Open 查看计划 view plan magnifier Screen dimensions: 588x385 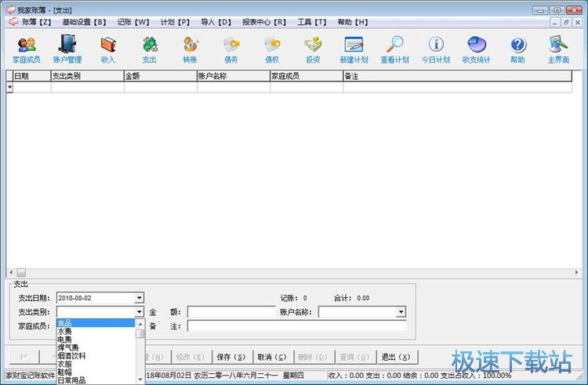point(394,49)
